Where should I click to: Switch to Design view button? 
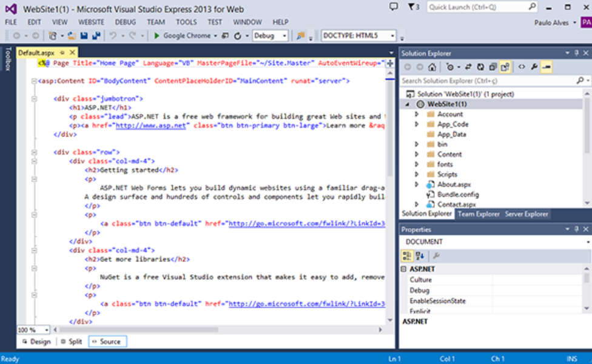click(36, 342)
